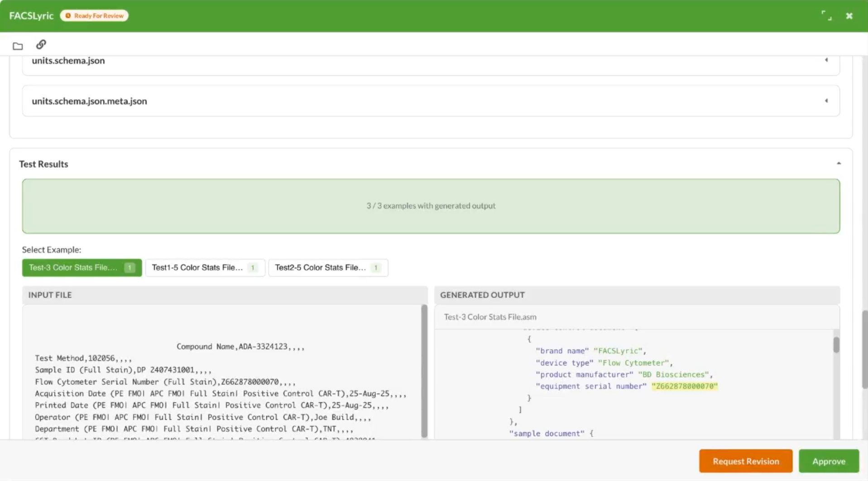Click the Test-3 Color Stats File.asm filename
The width and height of the screenshot is (868, 481).
pos(490,317)
